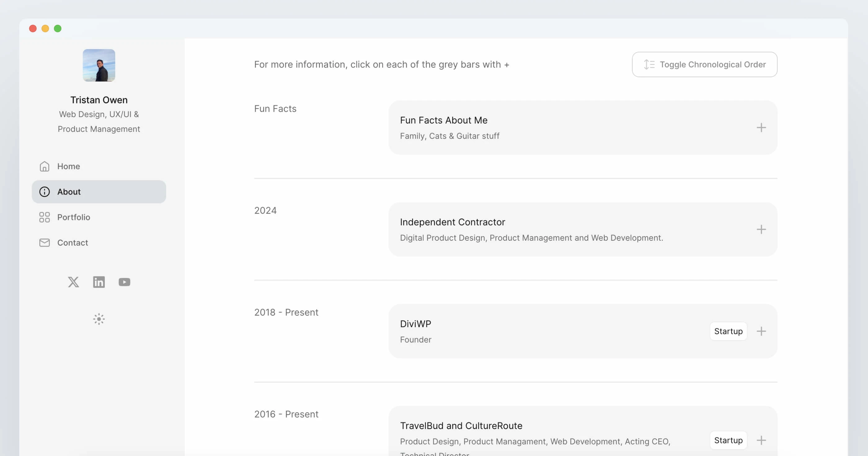This screenshot has height=456, width=868.
Task: Open the X (Twitter) social icon
Action: (73, 282)
